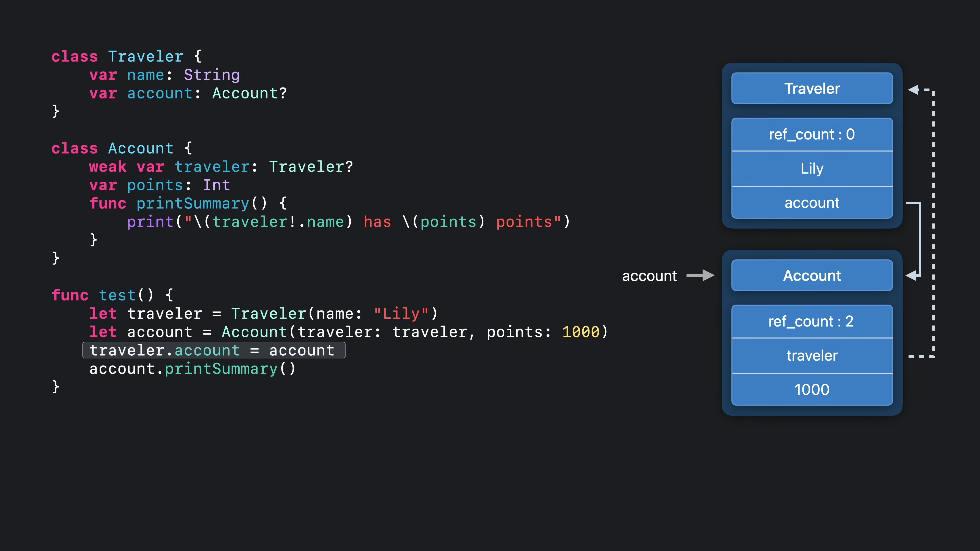
Task: Select the Traveler header box
Action: click(812, 89)
